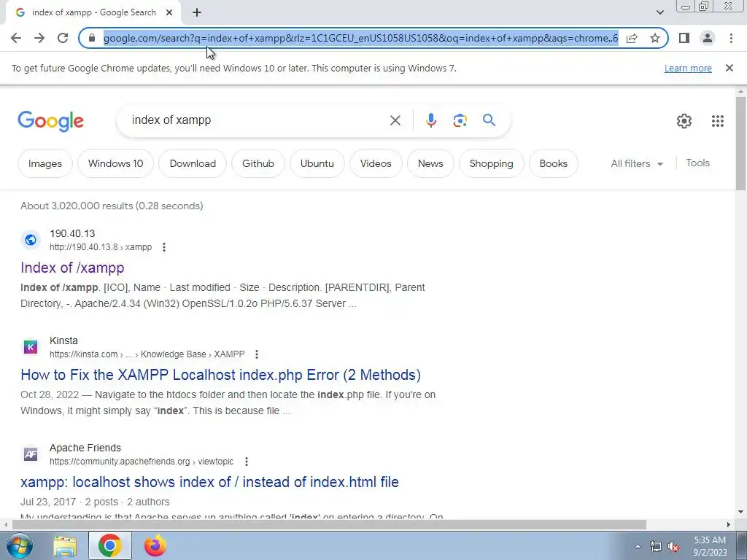Filter results by Images
This screenshot has height=560, width=747.
(x=45, y=163)
